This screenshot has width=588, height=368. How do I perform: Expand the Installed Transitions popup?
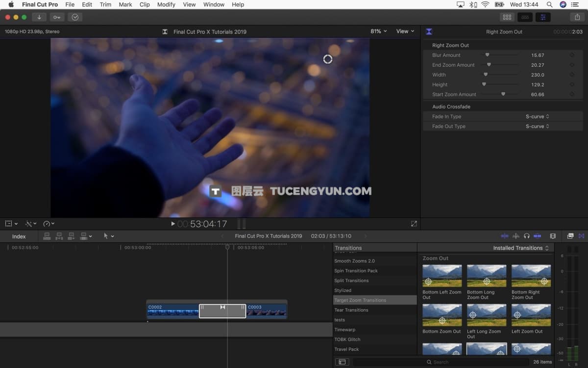point(521,248)
